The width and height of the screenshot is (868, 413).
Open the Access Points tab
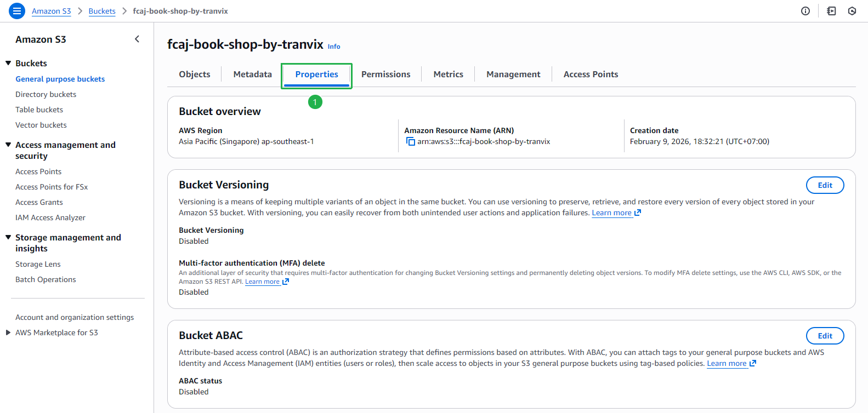coord(591,74)
